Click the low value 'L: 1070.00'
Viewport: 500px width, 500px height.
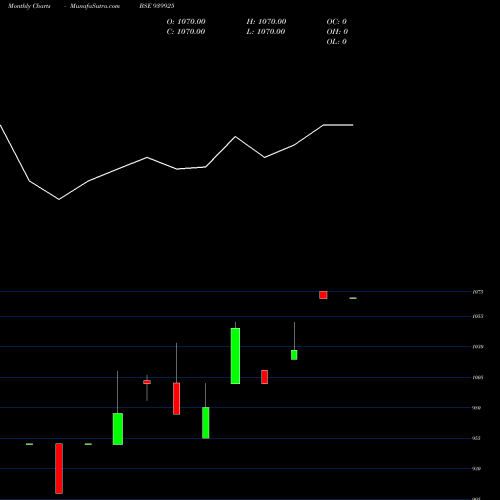click(266, 32)
